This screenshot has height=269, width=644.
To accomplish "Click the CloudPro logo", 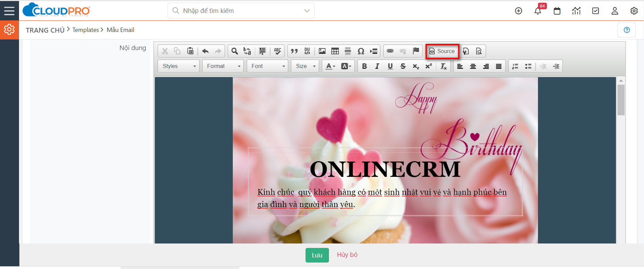I will 56,10.
